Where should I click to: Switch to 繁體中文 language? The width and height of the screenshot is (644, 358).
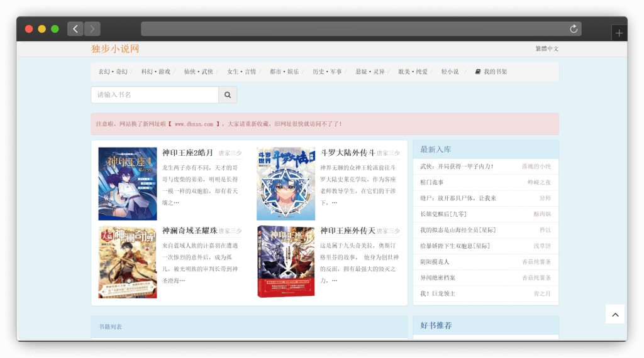547,48
